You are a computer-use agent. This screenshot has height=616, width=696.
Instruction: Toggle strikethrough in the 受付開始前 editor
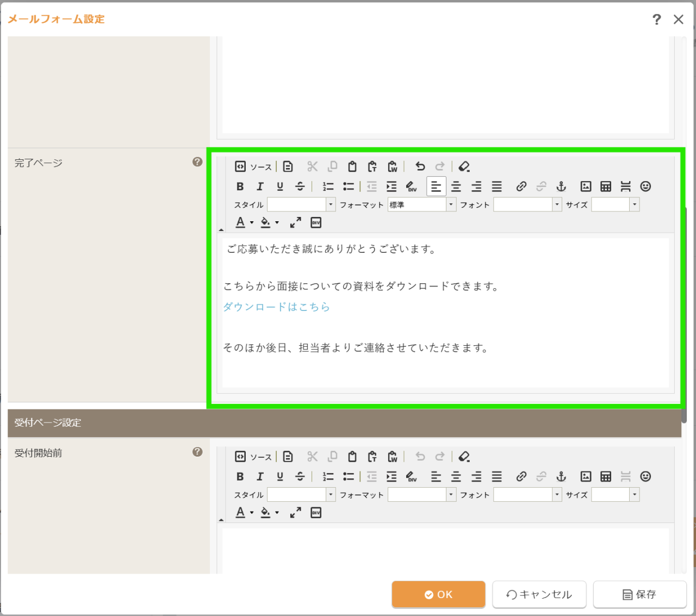[x=300, y=476]
